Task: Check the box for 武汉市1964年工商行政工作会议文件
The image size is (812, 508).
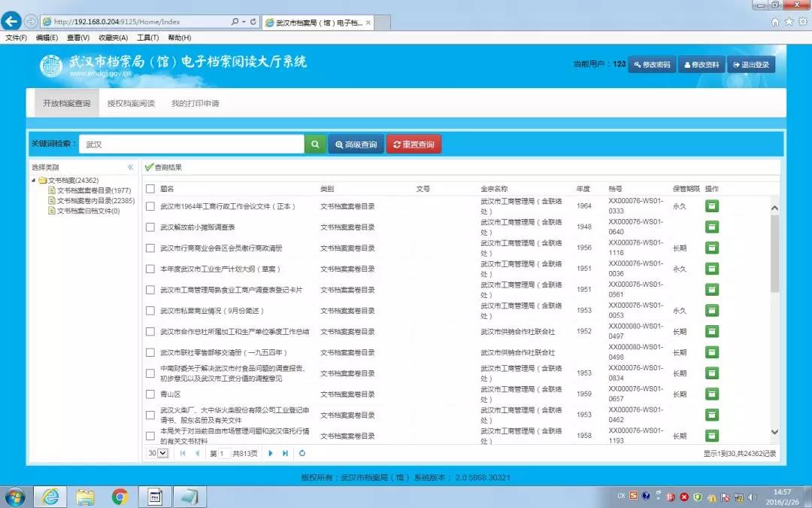Action: 150,206
